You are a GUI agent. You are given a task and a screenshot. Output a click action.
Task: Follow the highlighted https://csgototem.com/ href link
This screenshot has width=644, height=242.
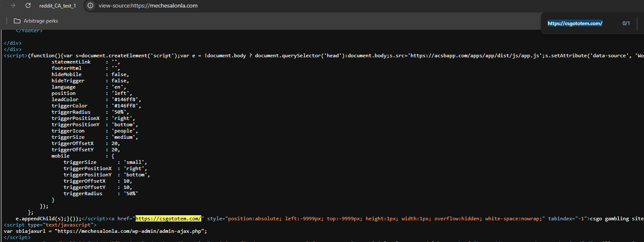point(168,219)
